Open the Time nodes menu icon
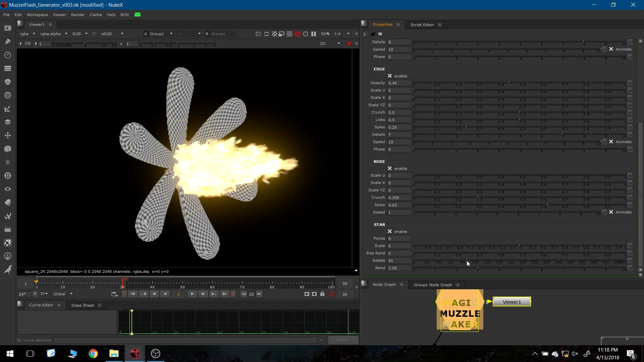Viewport: 644px width, 362px height. 8,55
